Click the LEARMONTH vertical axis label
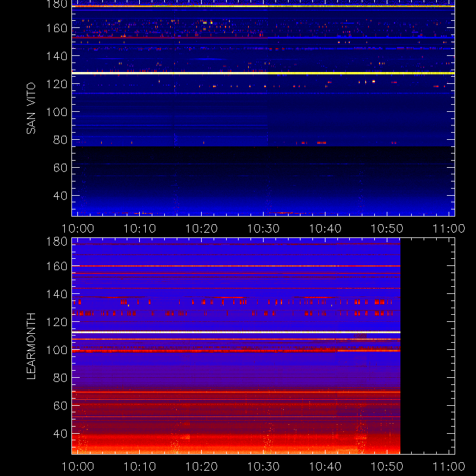This screenshot has width=476, height=476. (31, 346)
